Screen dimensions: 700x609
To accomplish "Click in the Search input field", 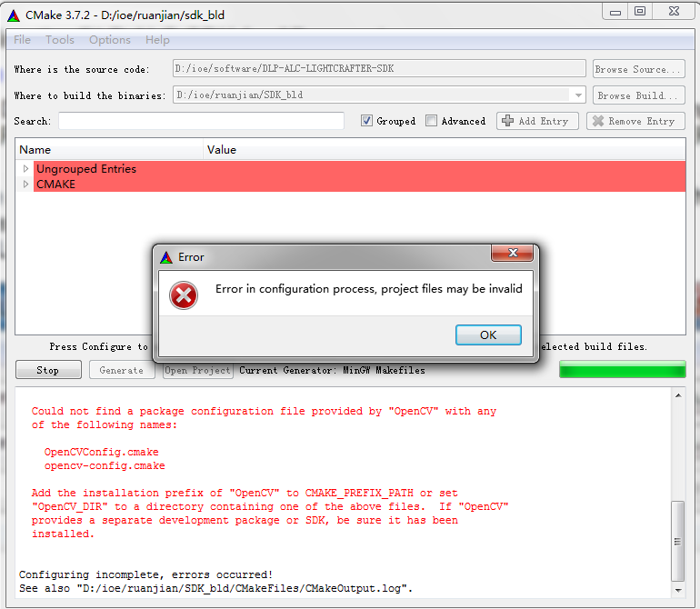I will pyautogui.click(x=201, y=121).
